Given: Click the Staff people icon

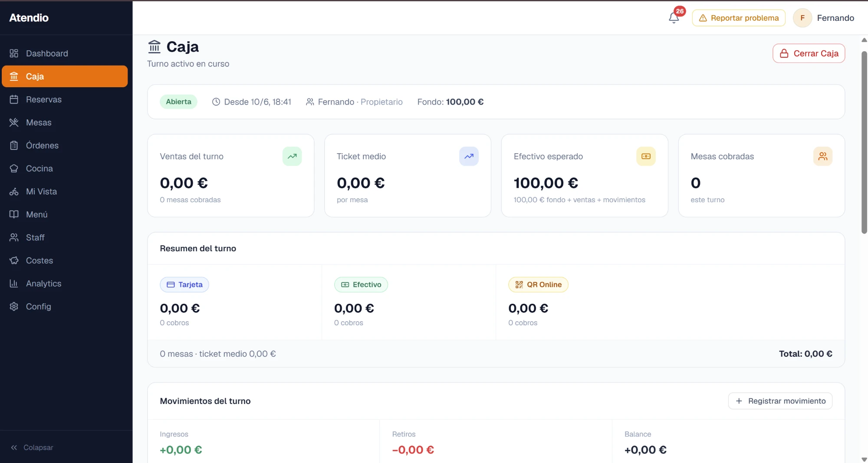Looking at the screenshot, I should coord(14,237).
